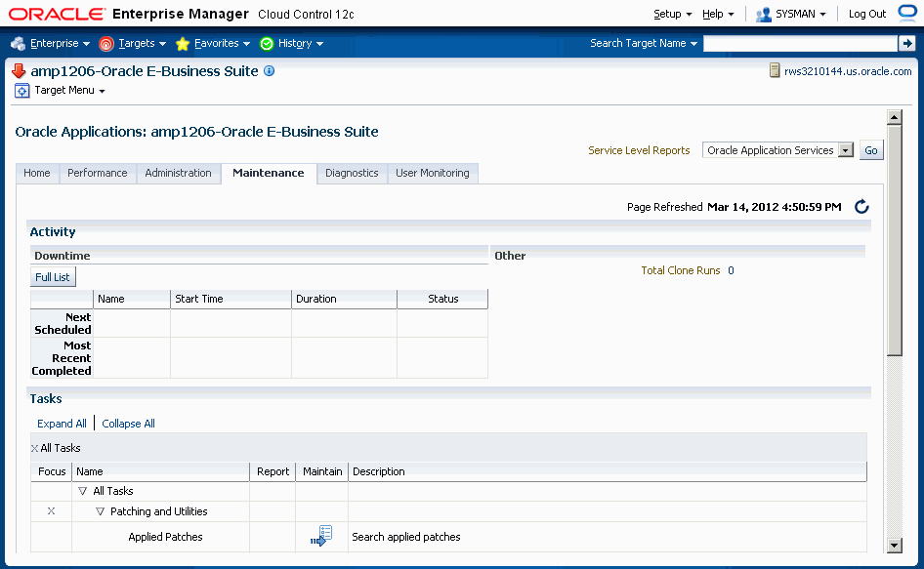Click the Favorites star icon
This screenshot has height=569, width=924.
coord(183,44)
